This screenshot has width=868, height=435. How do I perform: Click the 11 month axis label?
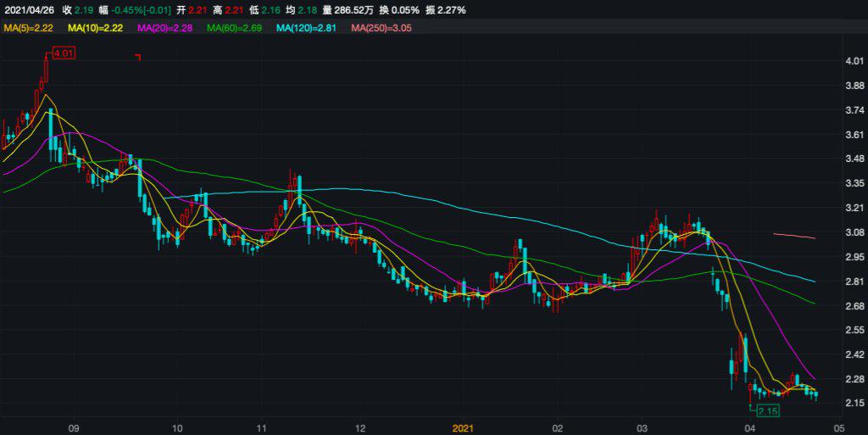[x=261, y=428]
